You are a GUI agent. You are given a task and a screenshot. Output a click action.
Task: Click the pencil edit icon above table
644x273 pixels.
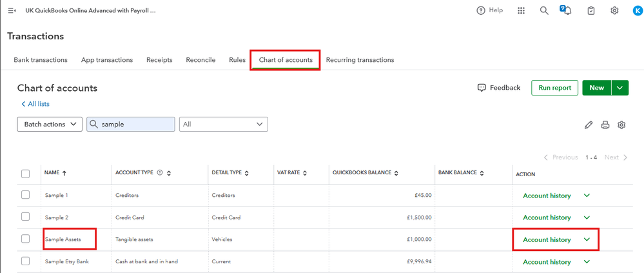[589, 125]
